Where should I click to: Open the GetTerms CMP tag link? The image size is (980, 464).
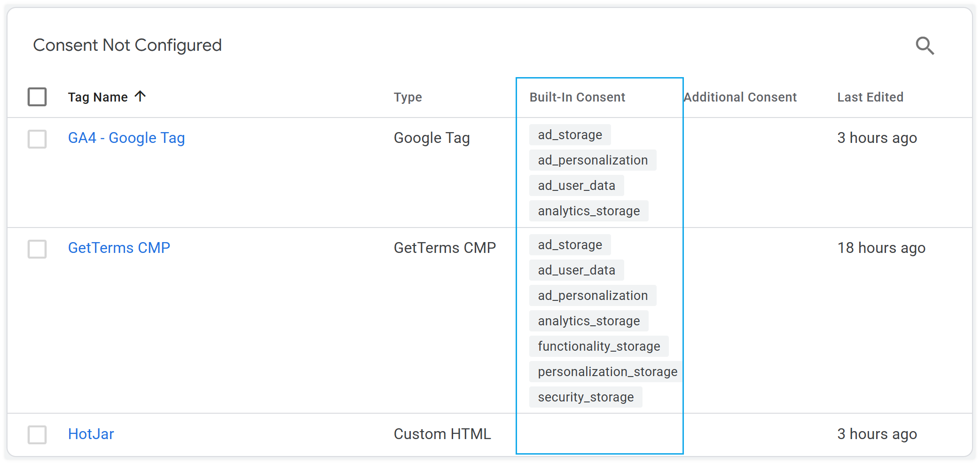coord(119,248)
